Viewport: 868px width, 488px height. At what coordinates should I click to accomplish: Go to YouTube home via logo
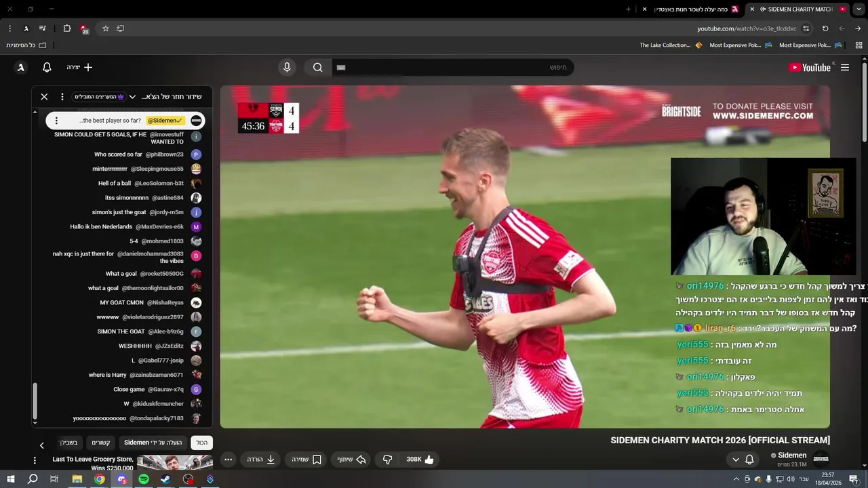810,67
